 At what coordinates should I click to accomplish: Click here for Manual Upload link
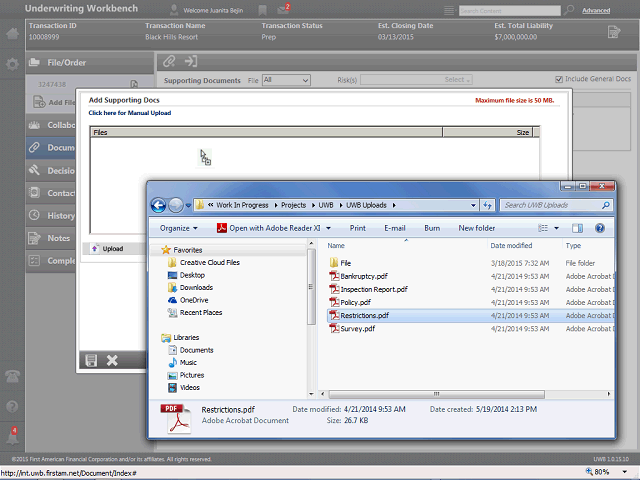pos(130,113)
